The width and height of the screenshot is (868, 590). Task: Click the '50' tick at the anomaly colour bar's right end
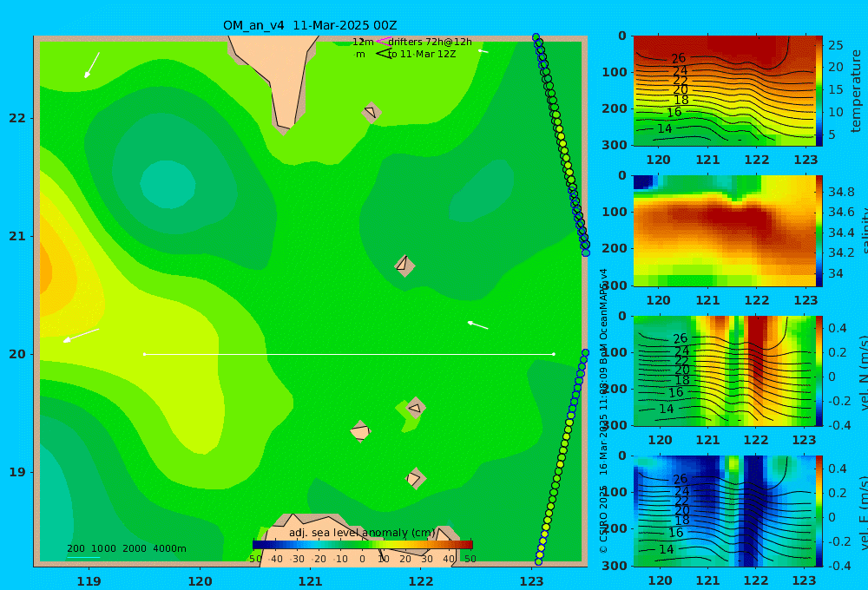[470, 559]
